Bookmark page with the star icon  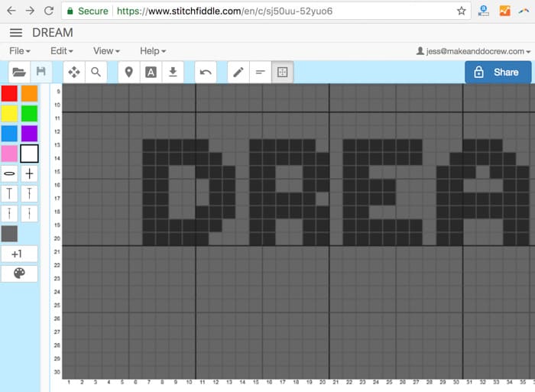pos(462,11)
